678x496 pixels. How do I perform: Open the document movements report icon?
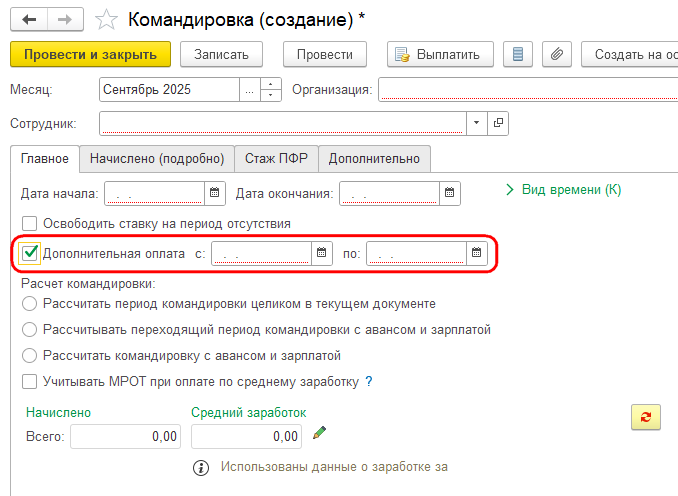coord(518,54)
